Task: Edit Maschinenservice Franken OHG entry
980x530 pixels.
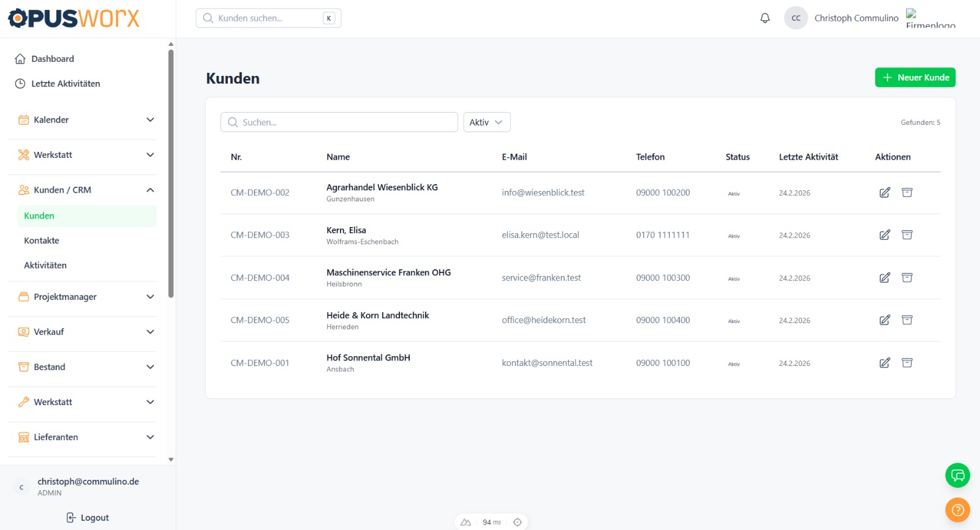Action: [x=884, y=278]
